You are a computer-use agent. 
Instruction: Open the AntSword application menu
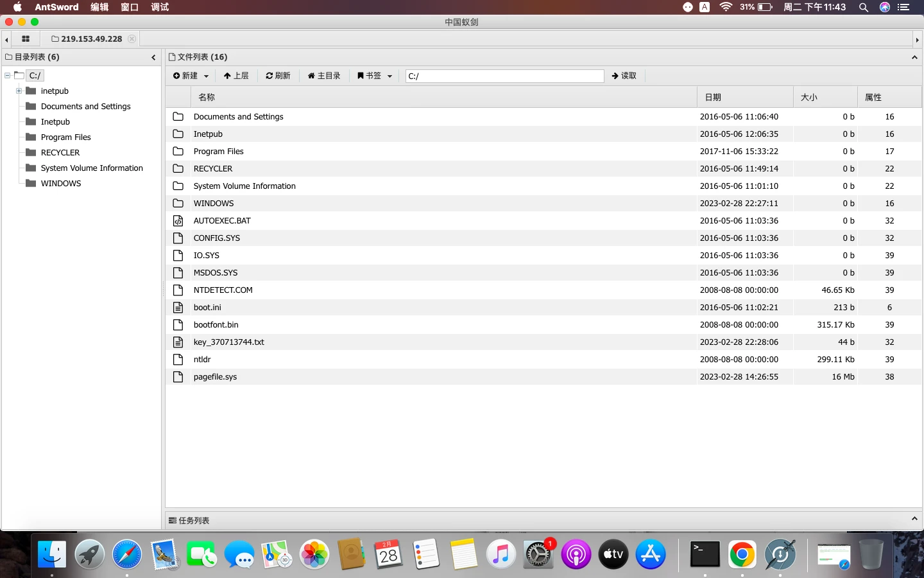pyautogui.click(x=56, y=7)
